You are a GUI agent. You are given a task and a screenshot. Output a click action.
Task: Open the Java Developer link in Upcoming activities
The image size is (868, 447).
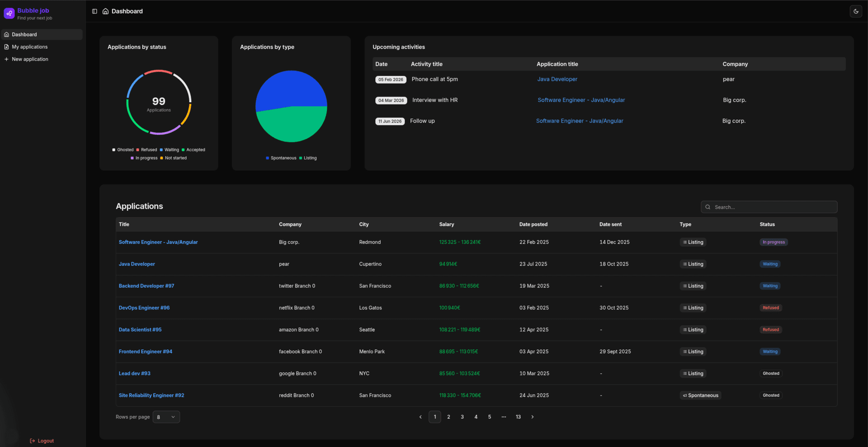pyautogui.click(x=557, y=79)
